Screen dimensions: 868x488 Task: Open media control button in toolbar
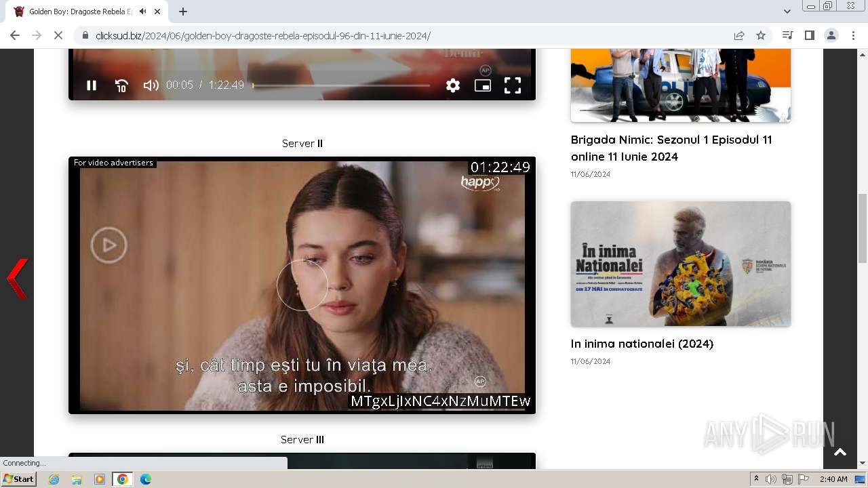coord(787,35)
